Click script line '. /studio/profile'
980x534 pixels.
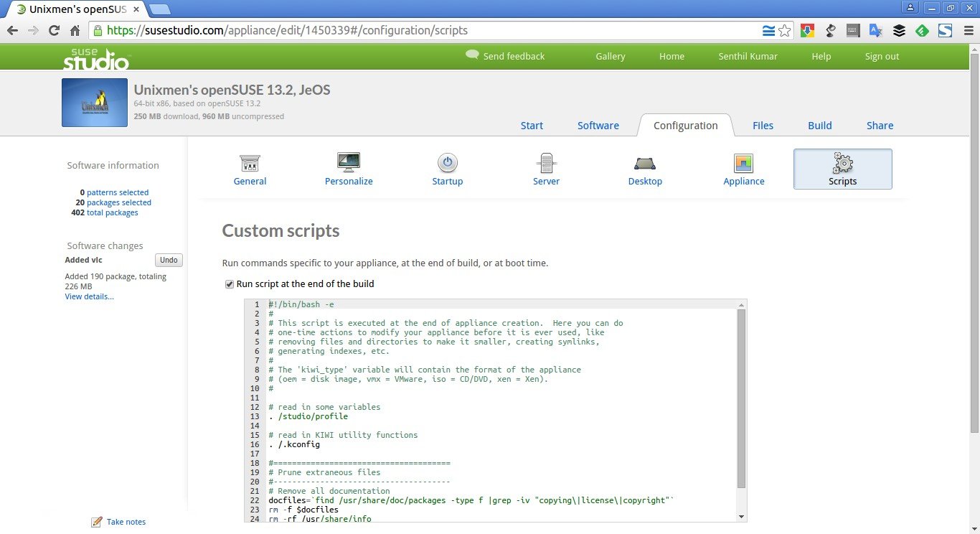[x=308, y=416]
